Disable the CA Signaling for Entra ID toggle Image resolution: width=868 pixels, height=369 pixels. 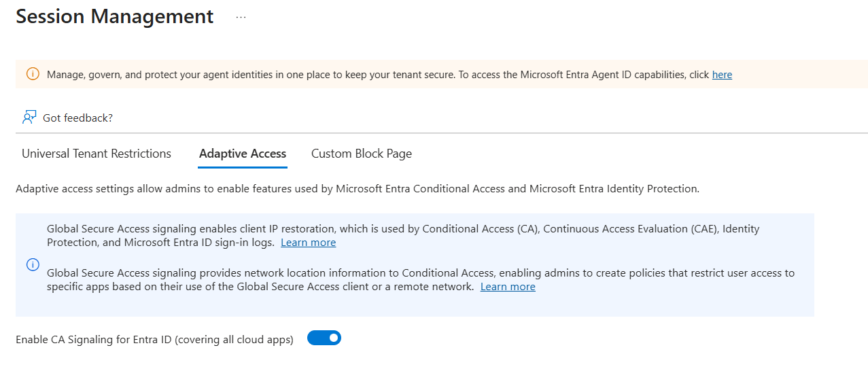(324, 338)
